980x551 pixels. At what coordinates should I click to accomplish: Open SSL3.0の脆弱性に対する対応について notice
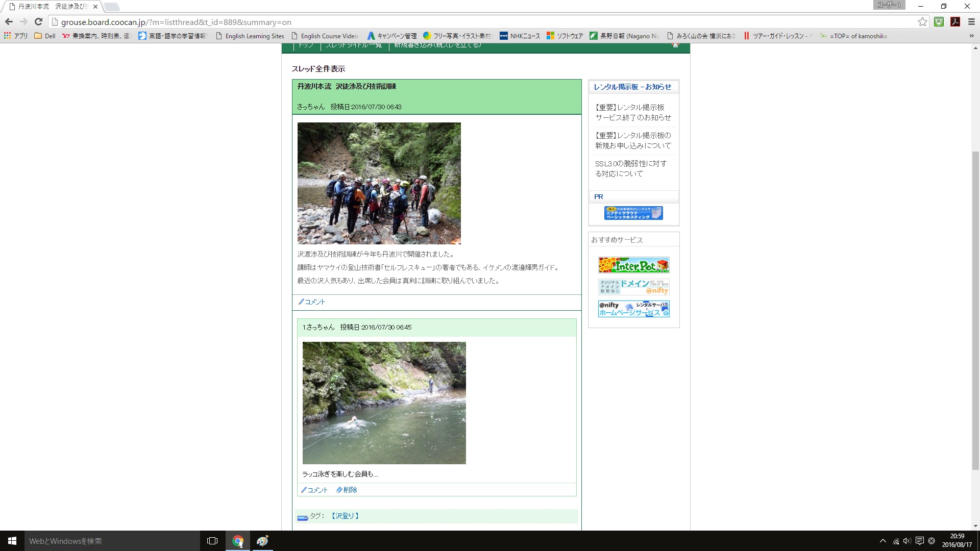click(631, 168)
